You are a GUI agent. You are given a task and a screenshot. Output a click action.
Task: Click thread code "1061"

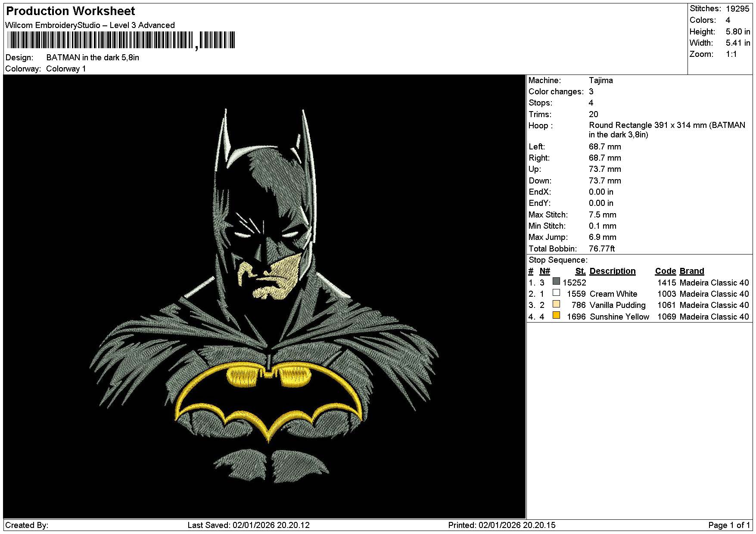667,305
